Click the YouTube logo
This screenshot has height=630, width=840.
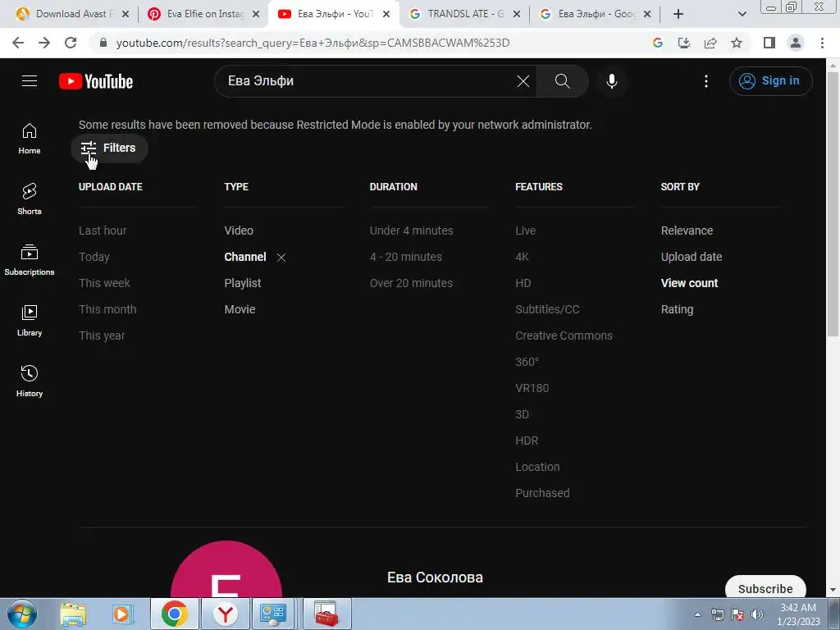point(96,81)
